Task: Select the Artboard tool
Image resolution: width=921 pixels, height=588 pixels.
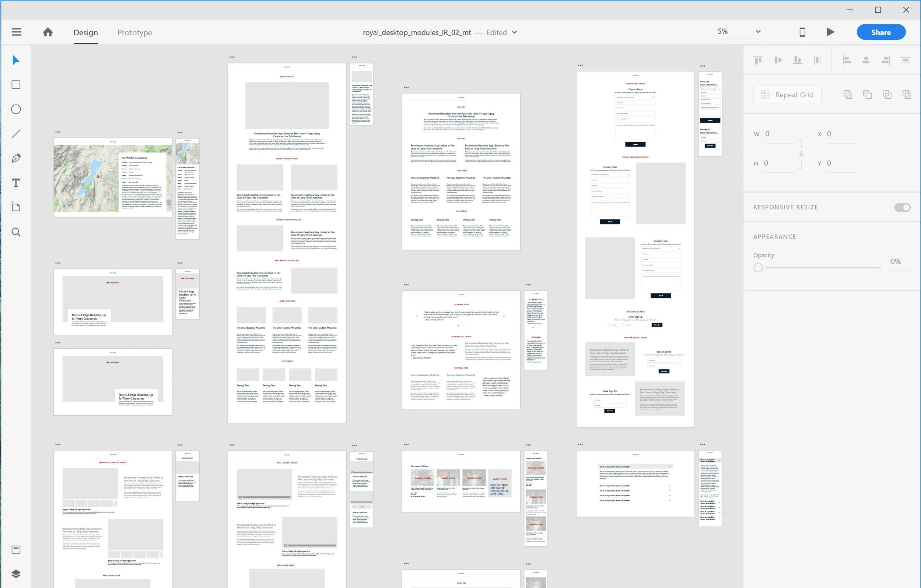Action: coord(16,207)
